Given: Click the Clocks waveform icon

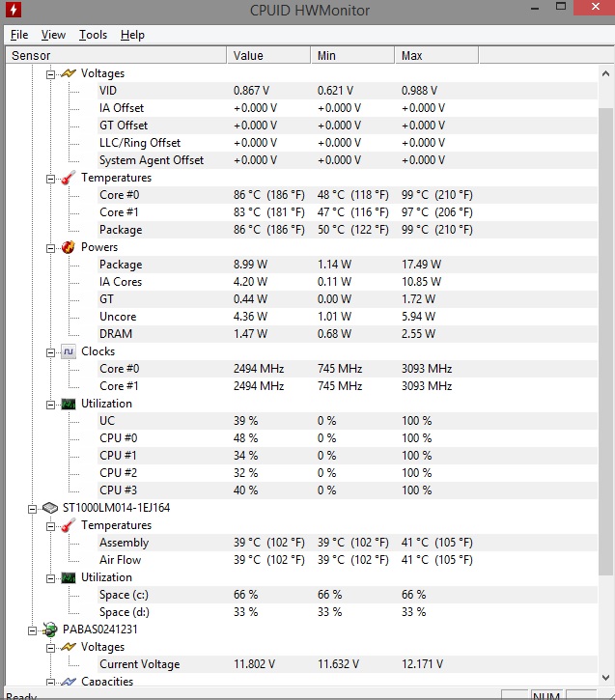Looking at the screenshot, I should pos(69,351).
